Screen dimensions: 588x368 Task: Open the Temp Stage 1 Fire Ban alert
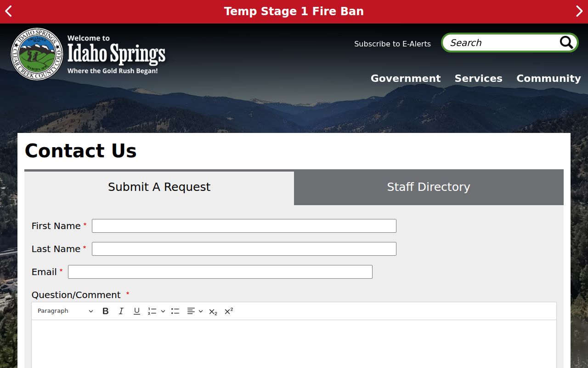pos(294,11)
